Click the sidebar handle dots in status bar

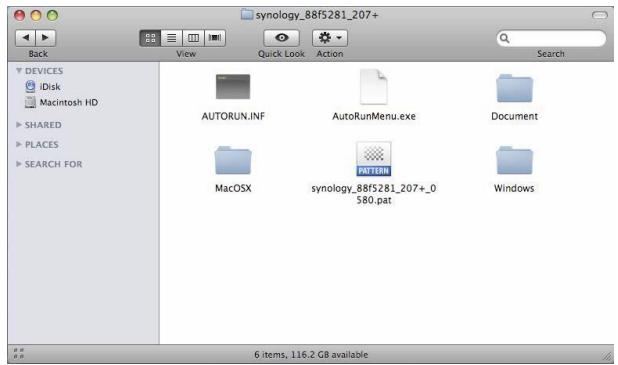click(19, 353)
